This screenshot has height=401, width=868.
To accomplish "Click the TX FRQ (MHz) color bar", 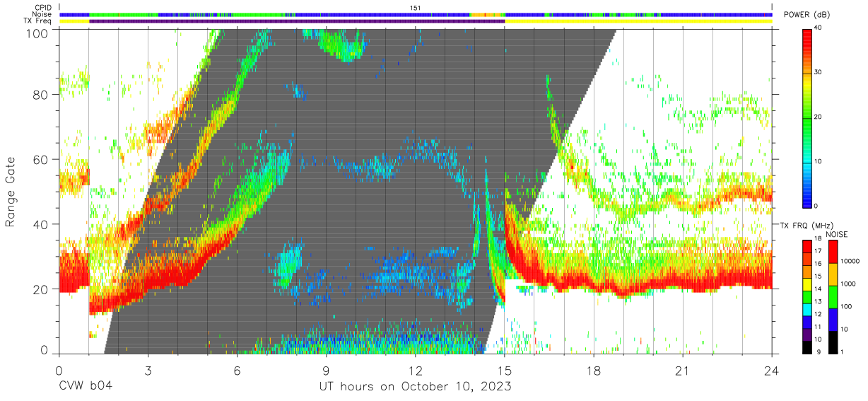I will point(807,296).
